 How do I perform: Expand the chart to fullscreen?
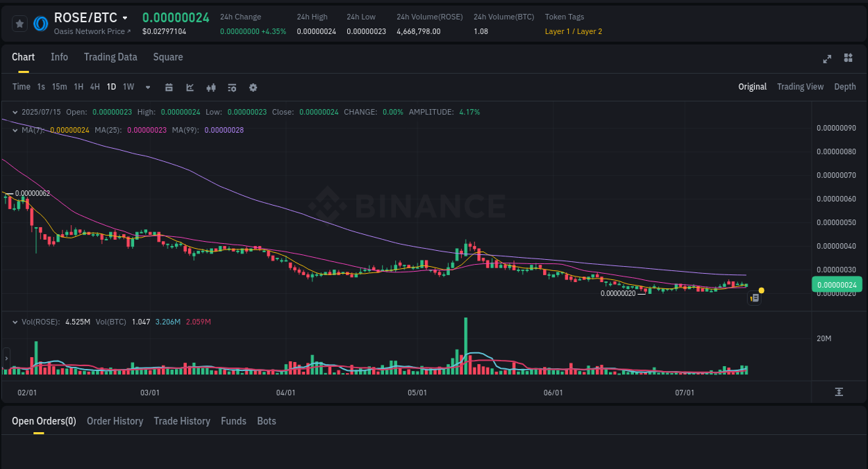826,59
